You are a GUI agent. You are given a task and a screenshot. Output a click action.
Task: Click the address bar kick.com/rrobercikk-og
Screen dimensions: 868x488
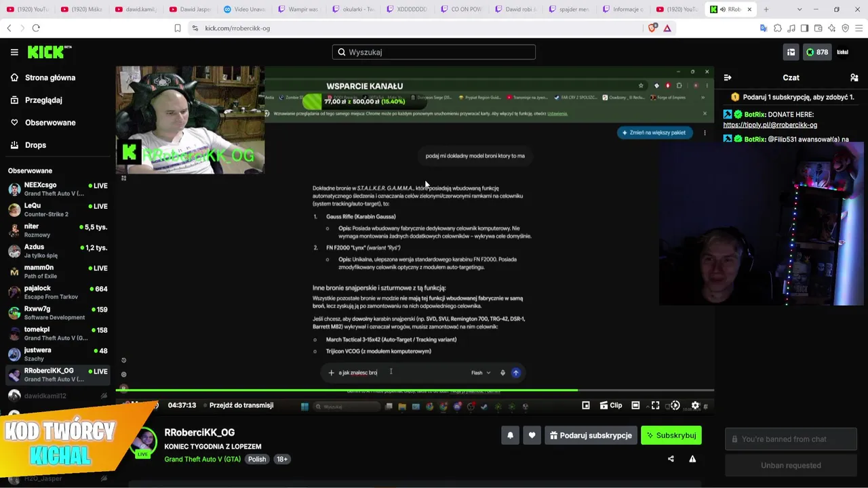[414, 28]
